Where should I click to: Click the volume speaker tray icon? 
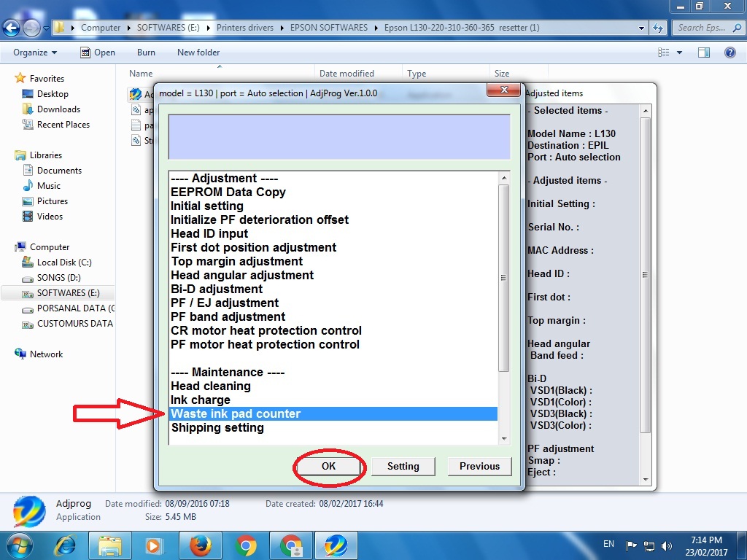click(x=667, y=546)
